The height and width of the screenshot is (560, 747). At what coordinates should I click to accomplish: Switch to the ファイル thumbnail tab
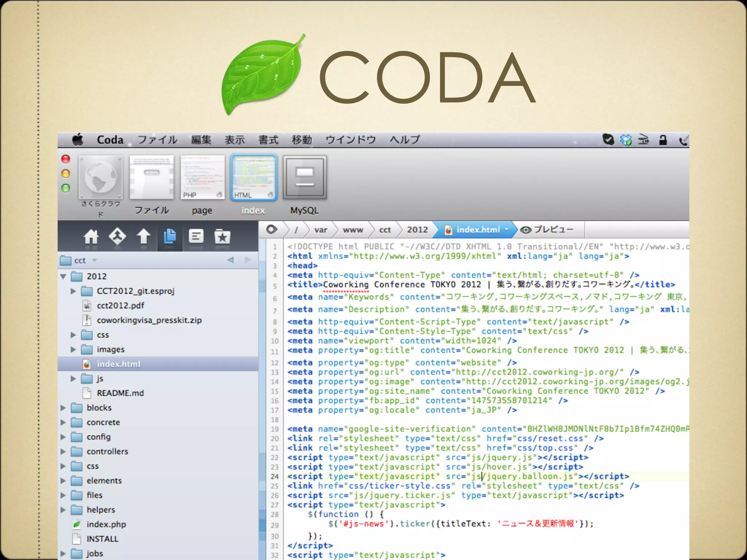tap(152, 178)
